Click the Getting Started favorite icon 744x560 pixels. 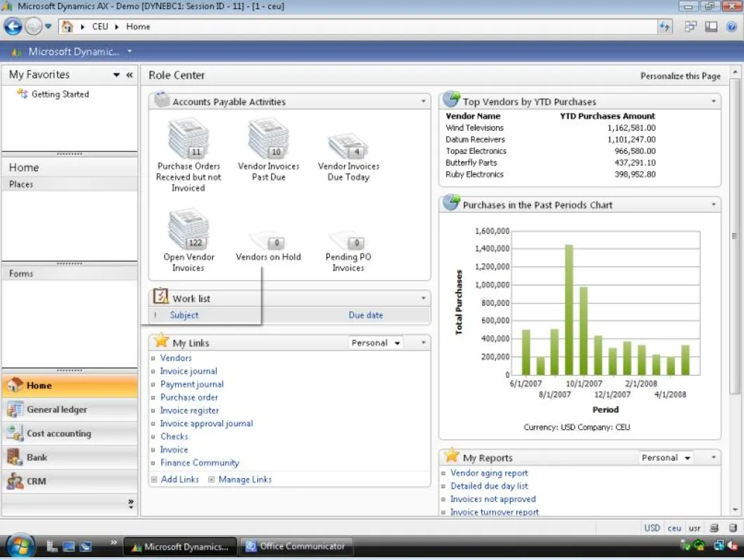tap(22, 93)
